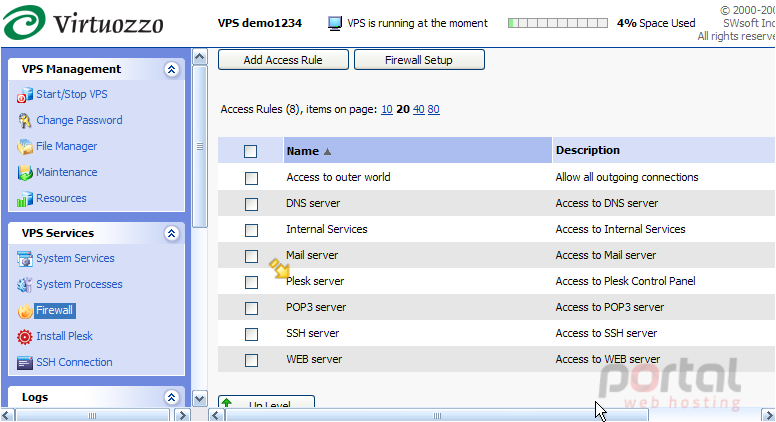
Task: Click the Name column sort arrow
Action: coord(327,152)
